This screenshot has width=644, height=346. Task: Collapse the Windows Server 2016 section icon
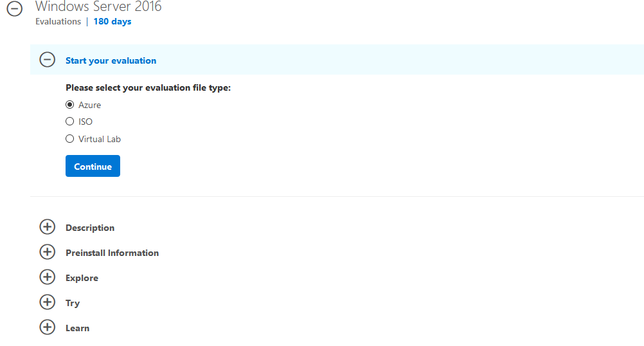[x=14, y=8]
